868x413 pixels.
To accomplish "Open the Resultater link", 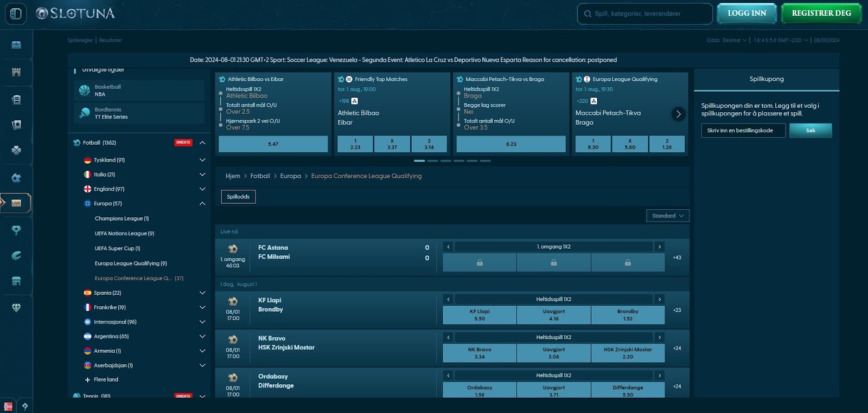I will [110, 40].
